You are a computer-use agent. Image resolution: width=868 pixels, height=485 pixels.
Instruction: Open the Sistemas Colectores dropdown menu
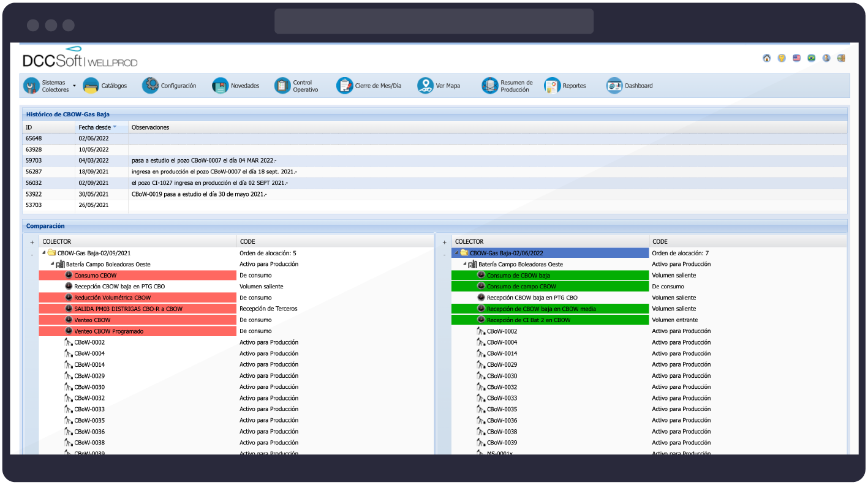tap(74, 86)
